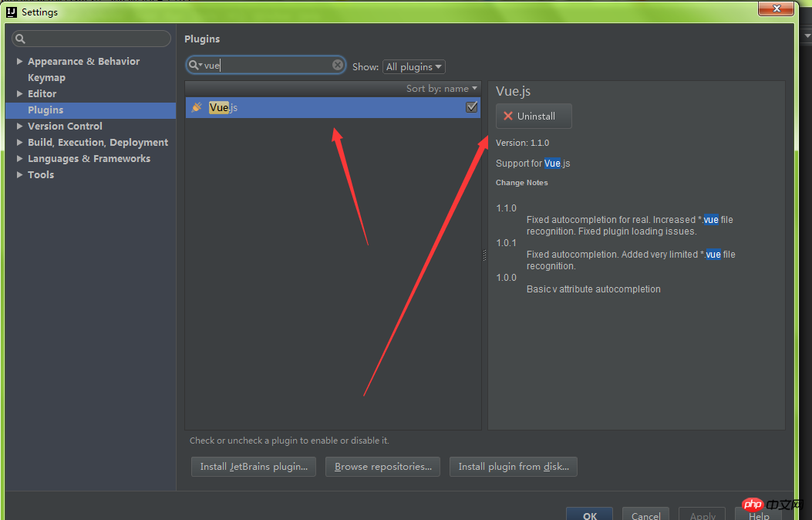Open the Sort by name dropdown
The image size is (812, 520).
(x=442, y=89)
